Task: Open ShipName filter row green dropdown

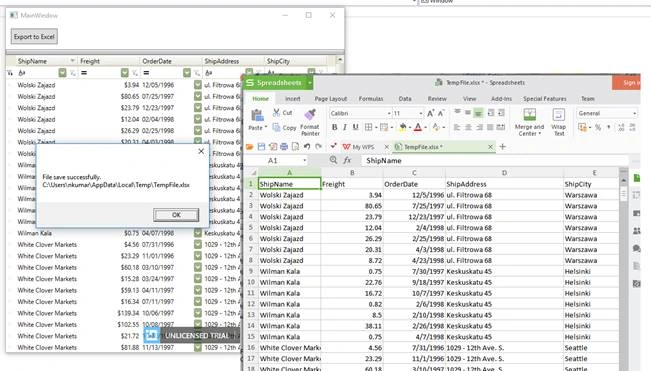Action: tap(62, 73)
